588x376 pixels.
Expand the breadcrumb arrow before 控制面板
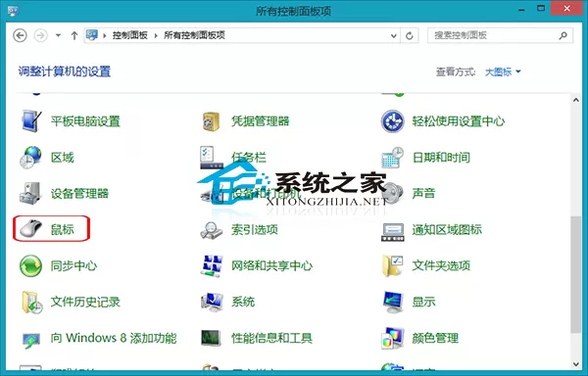tap(105, 35)
